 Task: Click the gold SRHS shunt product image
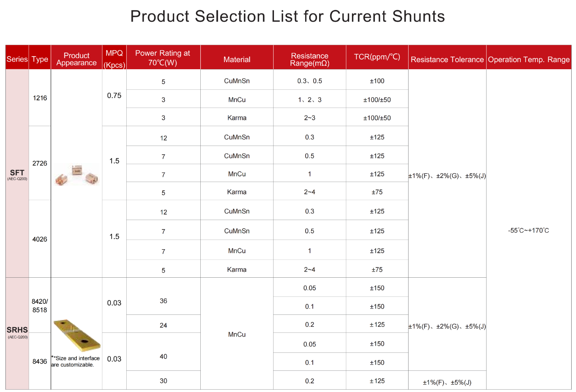pyautogui.click(x=77, y=335)
